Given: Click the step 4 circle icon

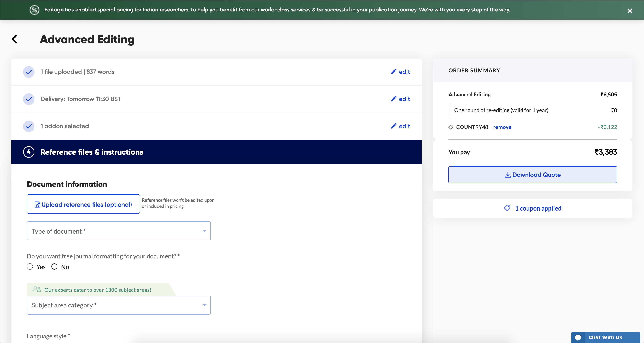Looking at the screenshot, I should 29,152.
